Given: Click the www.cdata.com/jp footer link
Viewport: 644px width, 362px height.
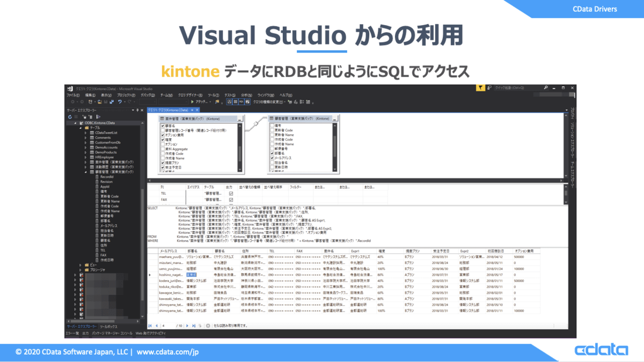Looking at the screenshot, I should [x=168, y=352].
